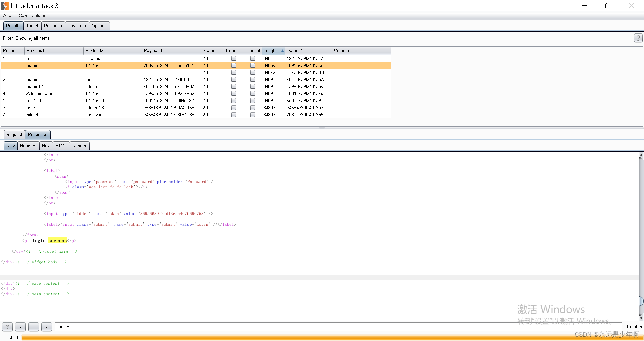The width and height of the screenshot is (644, 341).
Task: Switch to the Payloads tab
Action: pos(76,26)
